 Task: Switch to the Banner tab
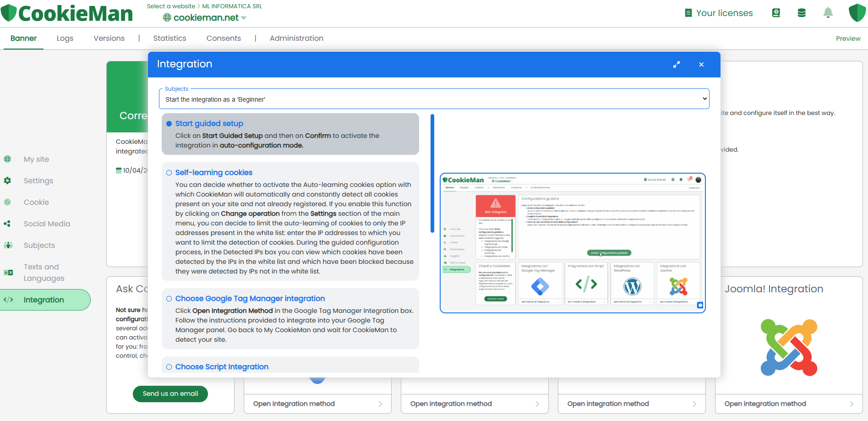23,38
